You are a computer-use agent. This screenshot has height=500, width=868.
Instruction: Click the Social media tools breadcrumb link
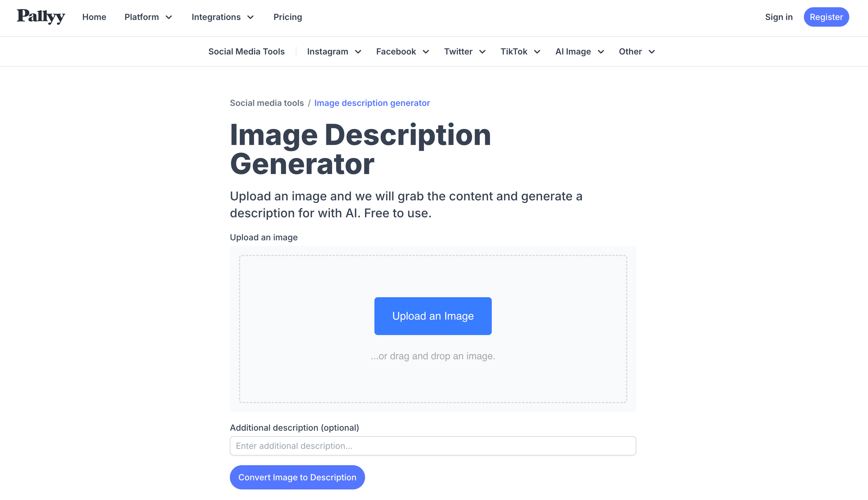[267, 103]
